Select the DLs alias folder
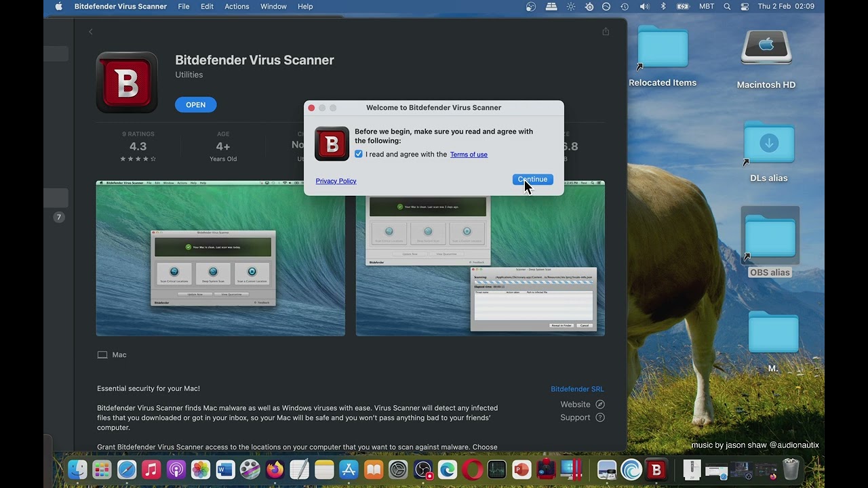868x488 pixels. click(x=769, y=144)
